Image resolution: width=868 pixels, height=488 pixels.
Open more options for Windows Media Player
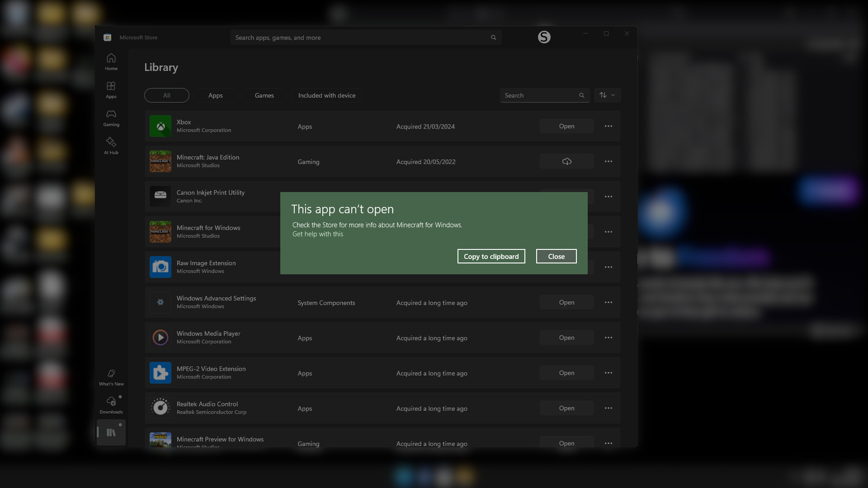[x=608, y=338]
